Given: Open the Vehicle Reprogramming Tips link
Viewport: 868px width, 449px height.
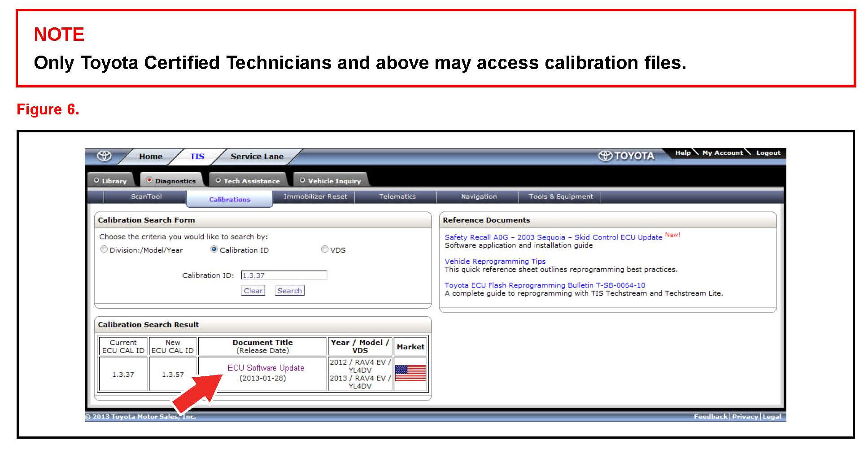Looking at the screenshot, I should [495, 261].
